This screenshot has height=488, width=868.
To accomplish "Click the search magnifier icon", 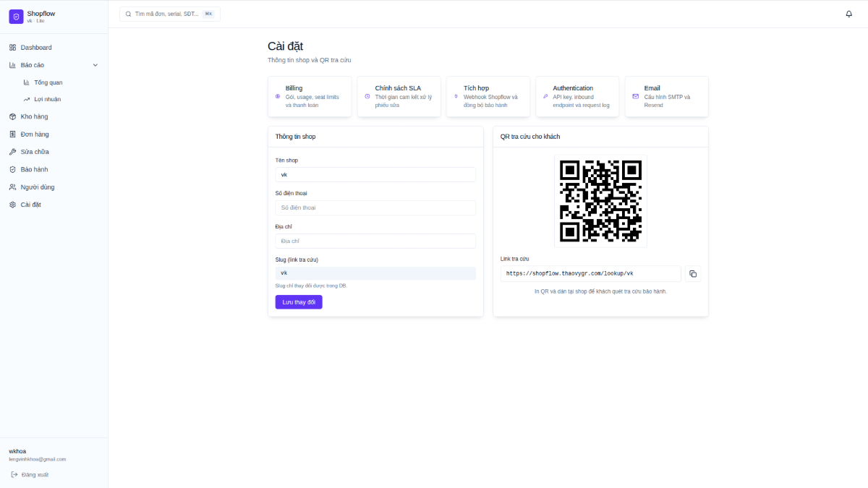I will click(129, 14).
